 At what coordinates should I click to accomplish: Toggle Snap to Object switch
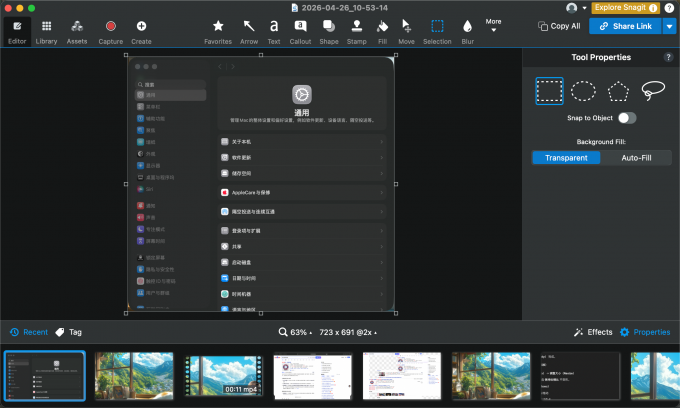[x=627, y=118]
